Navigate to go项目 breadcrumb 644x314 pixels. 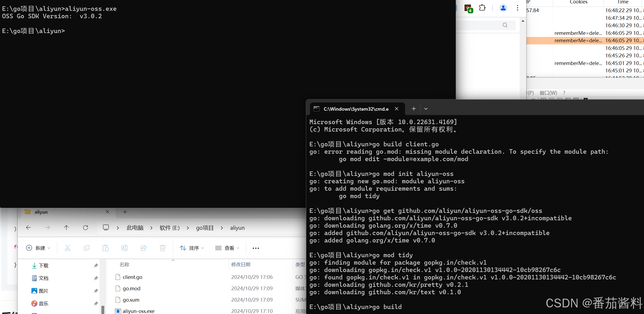pyautogui.click(x=205, y=228)
